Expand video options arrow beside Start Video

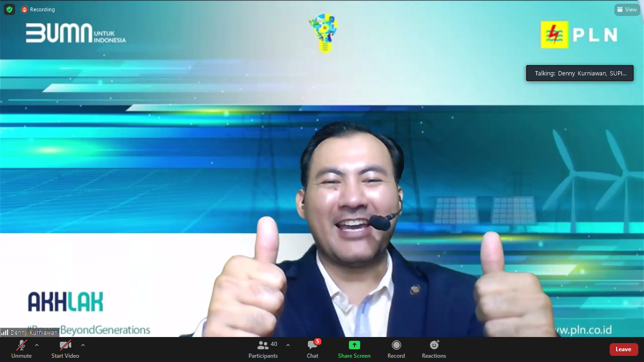83,345
